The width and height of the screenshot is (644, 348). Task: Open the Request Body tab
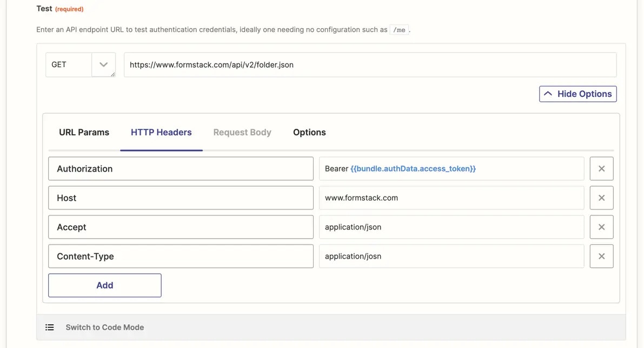tap(242, 132)
